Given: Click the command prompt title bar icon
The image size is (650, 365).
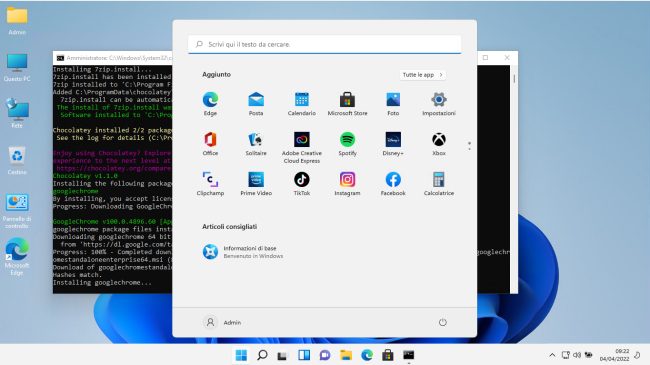Looking at the screenshot, I should pyautogui.click(x=61, y=58).
